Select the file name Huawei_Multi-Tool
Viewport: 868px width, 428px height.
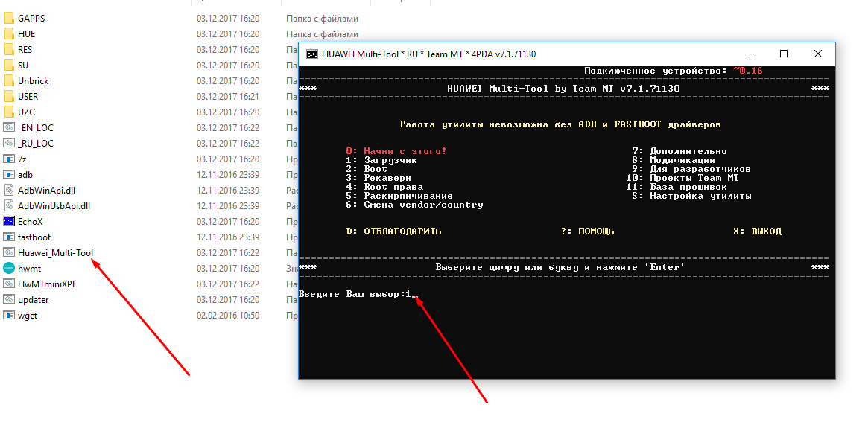pos(55,253)
